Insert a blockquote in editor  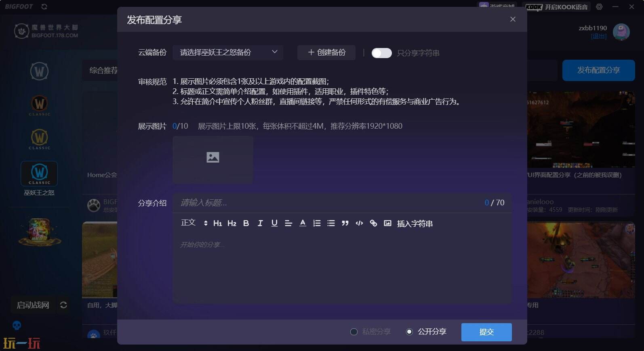345,223
